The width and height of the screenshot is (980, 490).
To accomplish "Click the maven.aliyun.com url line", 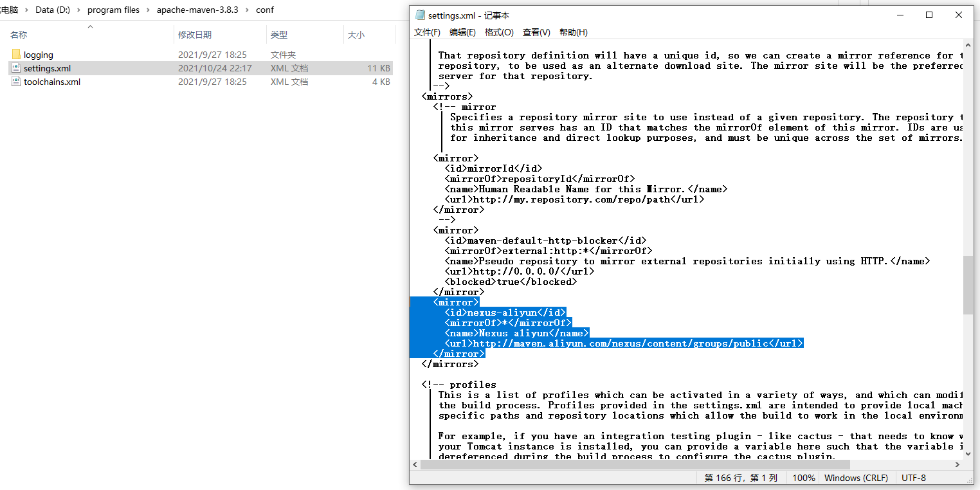I will click(624, 343).
